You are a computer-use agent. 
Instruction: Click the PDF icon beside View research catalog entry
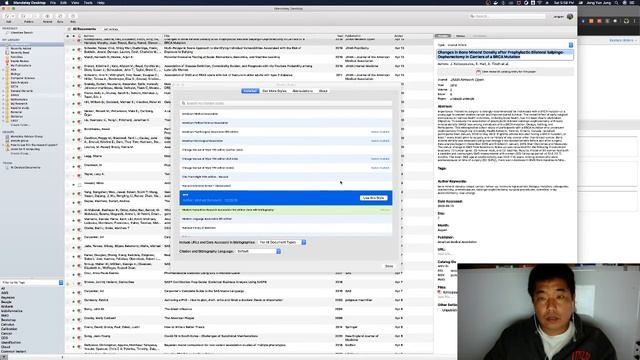[478, 72]
